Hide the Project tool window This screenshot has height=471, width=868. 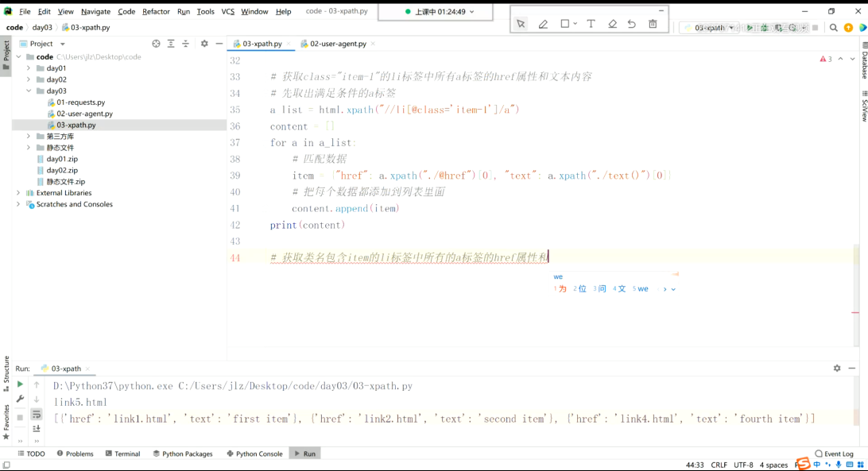tap(219, 44)
